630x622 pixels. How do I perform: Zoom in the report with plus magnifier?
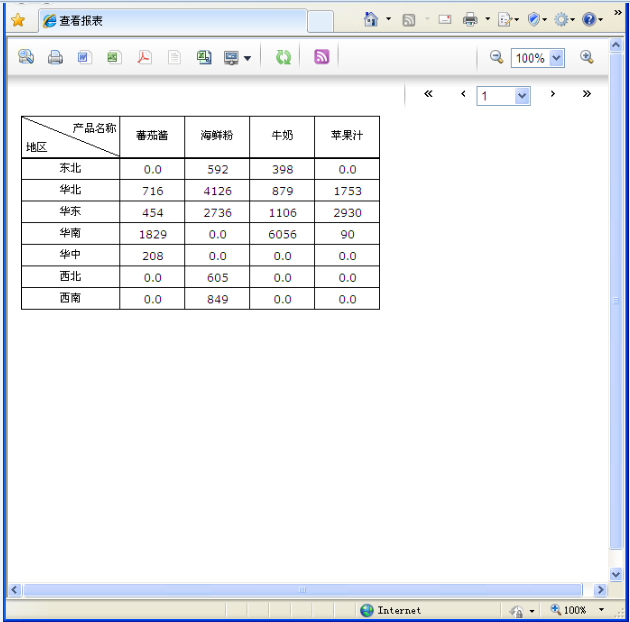pos(587,57)
